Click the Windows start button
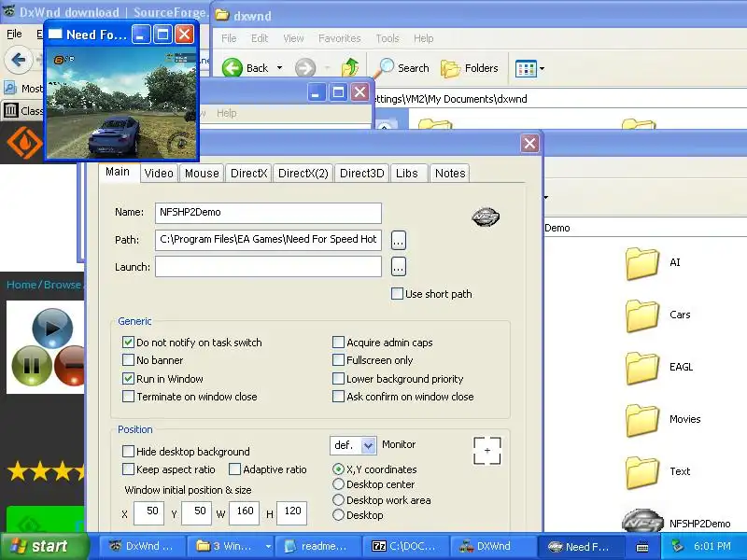 44,546
